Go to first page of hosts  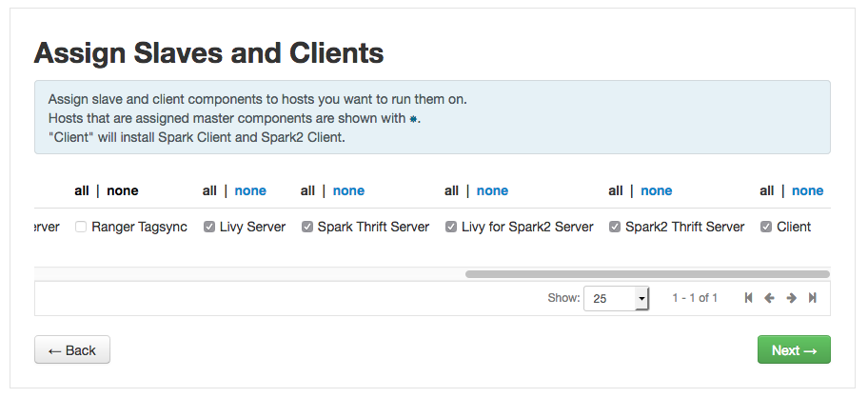(749, 298)
